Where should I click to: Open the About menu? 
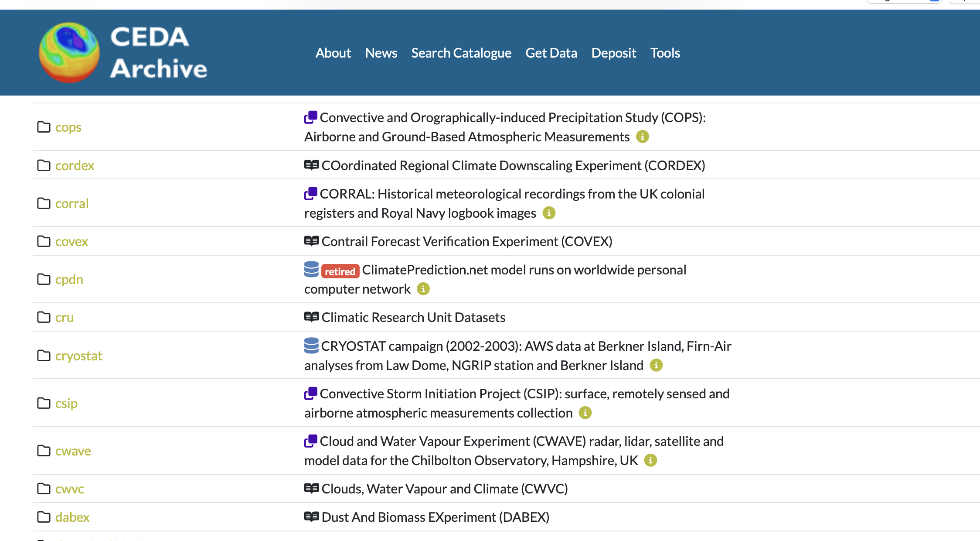333,53
